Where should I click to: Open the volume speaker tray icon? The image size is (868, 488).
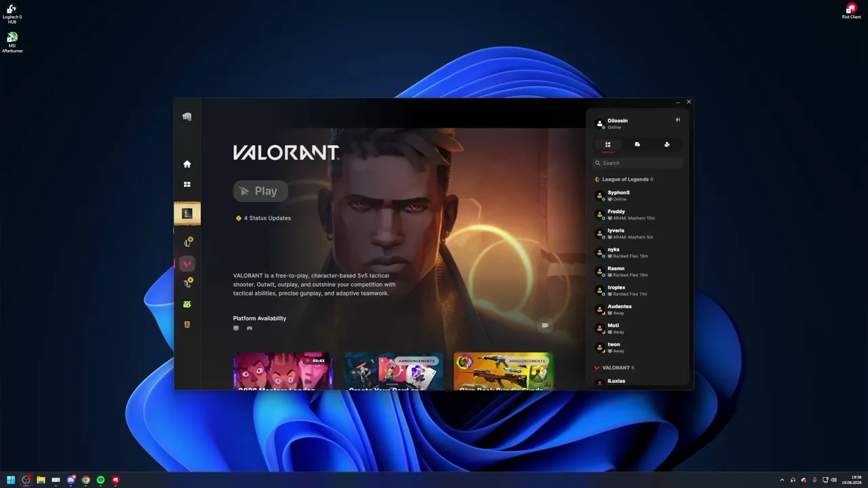point(833,480)
